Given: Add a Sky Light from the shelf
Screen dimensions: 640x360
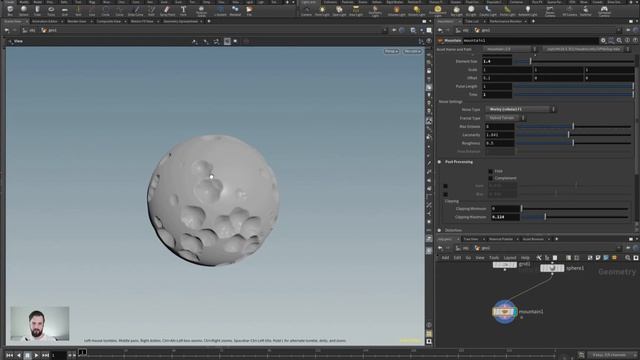Looking at the screenshot, I should point(456,10).
